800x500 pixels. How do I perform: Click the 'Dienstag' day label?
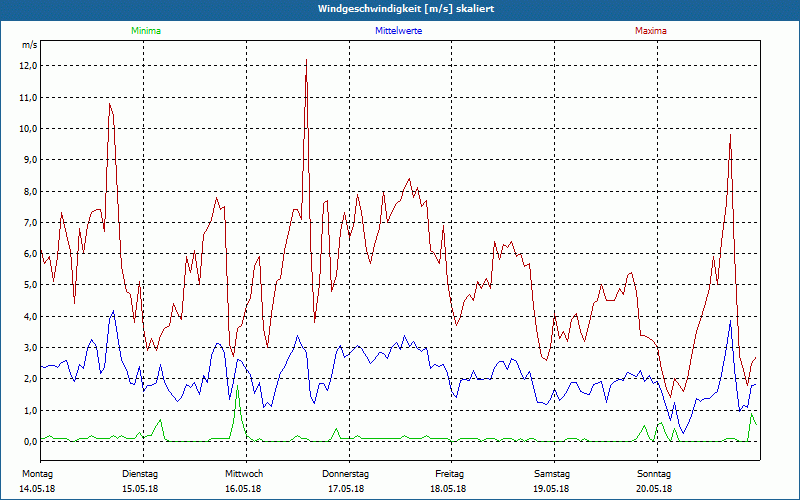click(140, 474)
